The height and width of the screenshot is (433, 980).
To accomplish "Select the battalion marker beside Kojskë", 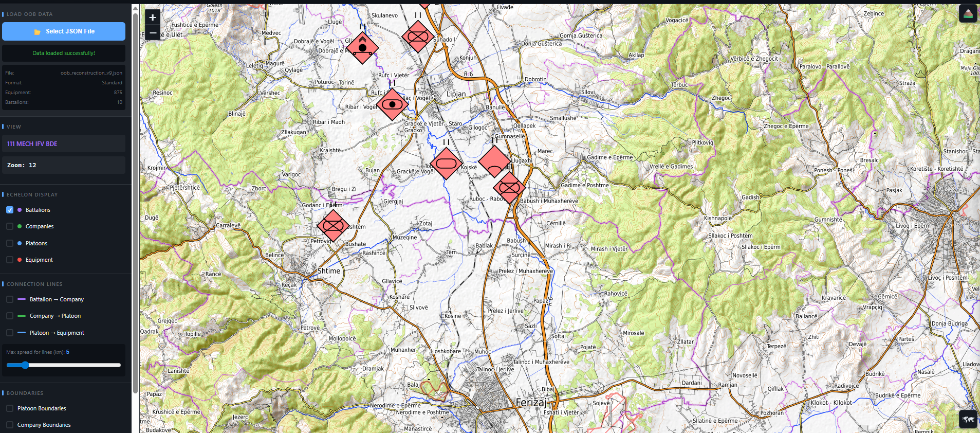I will [x=446, y=164].
